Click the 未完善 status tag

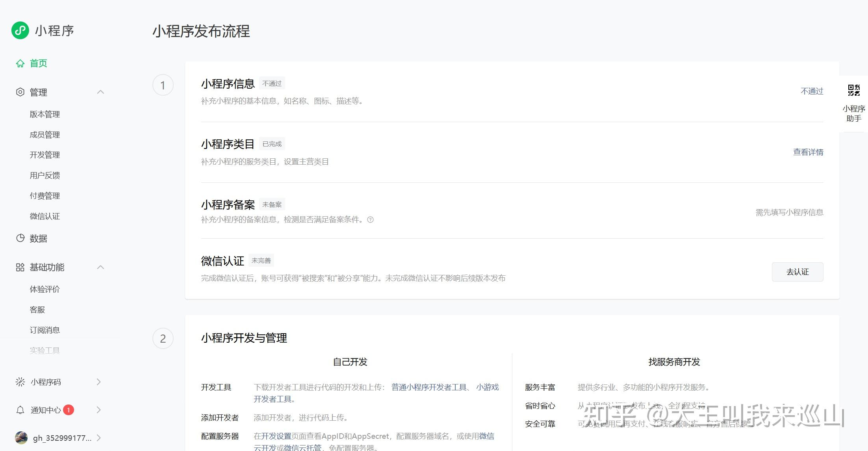(261, 260)
